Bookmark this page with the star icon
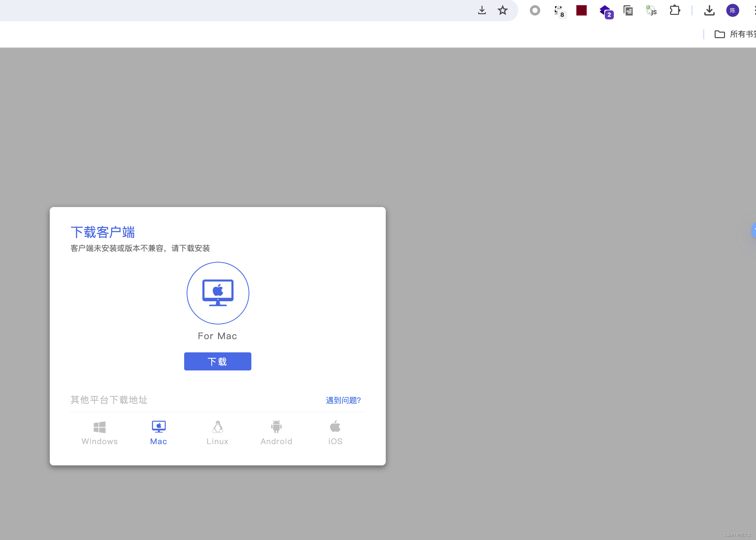The width and height of the screenshot is (756, 540). (503, 10)
